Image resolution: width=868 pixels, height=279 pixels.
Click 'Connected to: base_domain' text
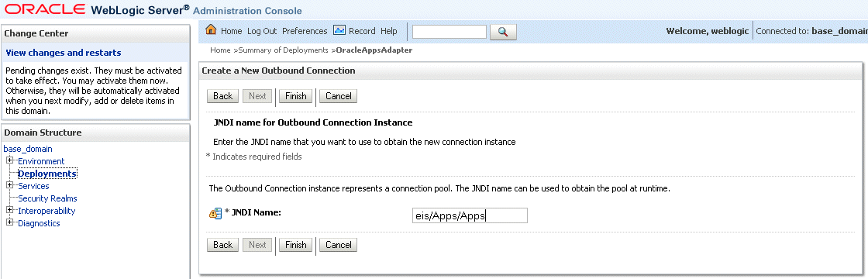[811, 31]
